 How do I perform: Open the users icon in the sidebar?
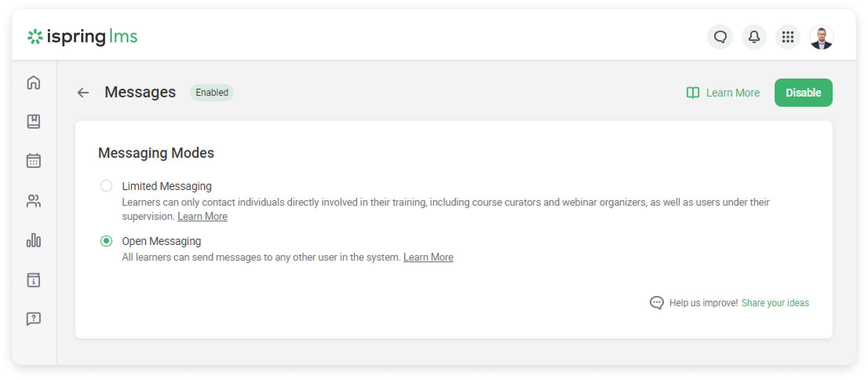[34, 201]
